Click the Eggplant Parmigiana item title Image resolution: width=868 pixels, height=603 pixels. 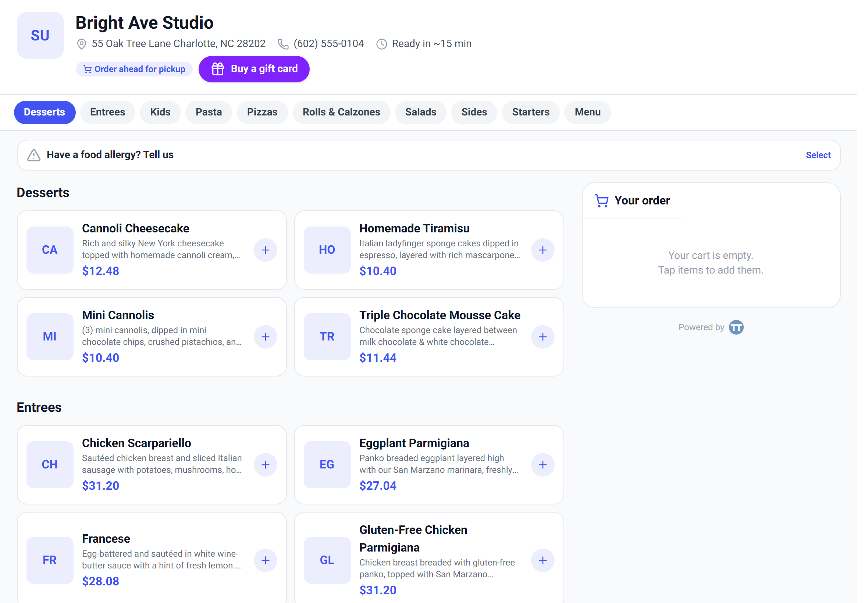click(x=414, y=443)
